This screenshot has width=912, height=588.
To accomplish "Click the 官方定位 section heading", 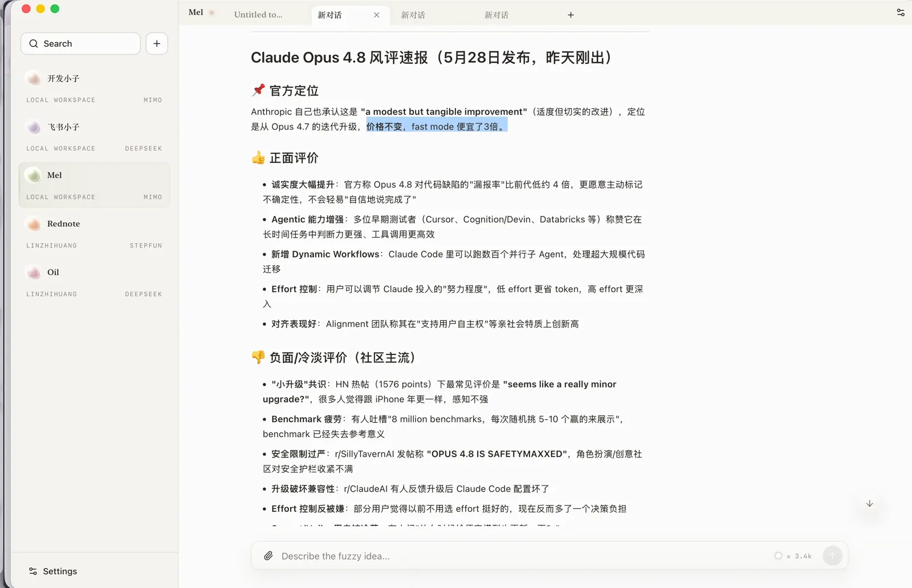I will point(294,91).
